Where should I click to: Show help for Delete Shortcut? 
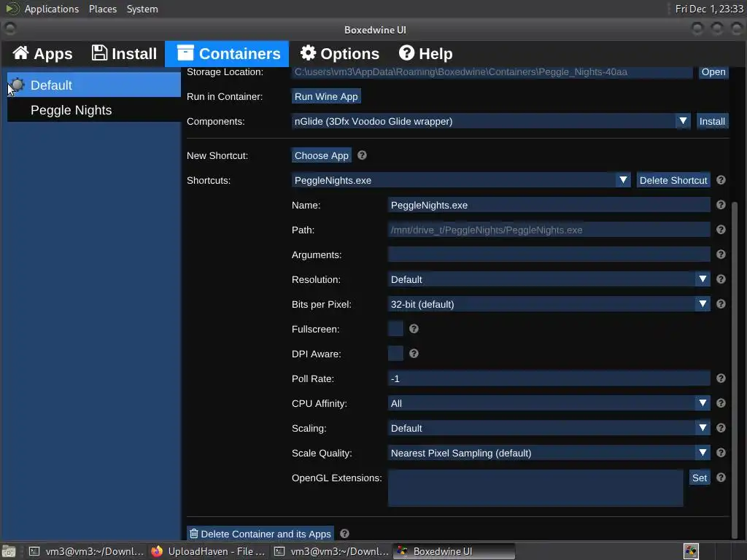pos(721,180)
